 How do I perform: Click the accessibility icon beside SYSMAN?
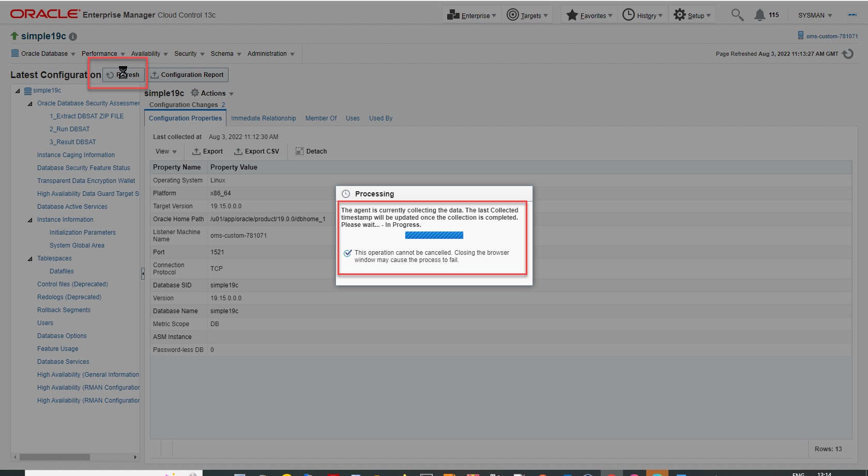pyautogui.click(x=852, y=15)
